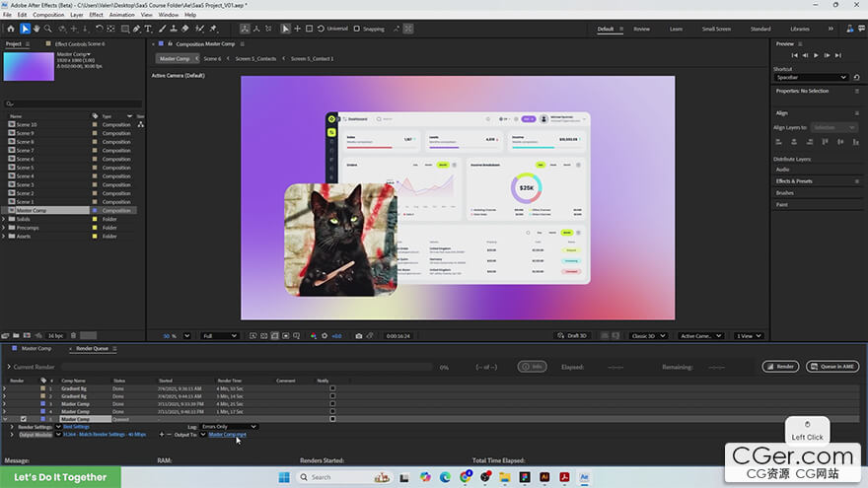Take snapshot with the camera icon
The image size is (868, 488).
tap(358, 336)
